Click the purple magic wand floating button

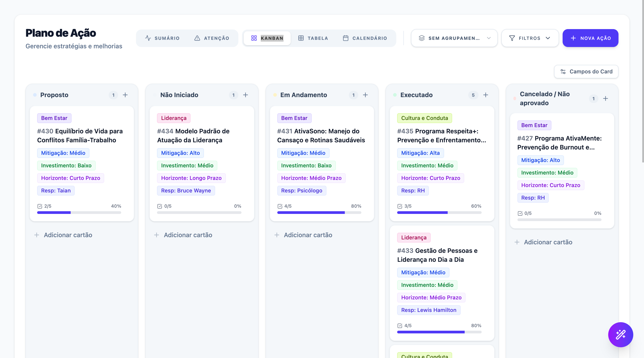point(621,335)
